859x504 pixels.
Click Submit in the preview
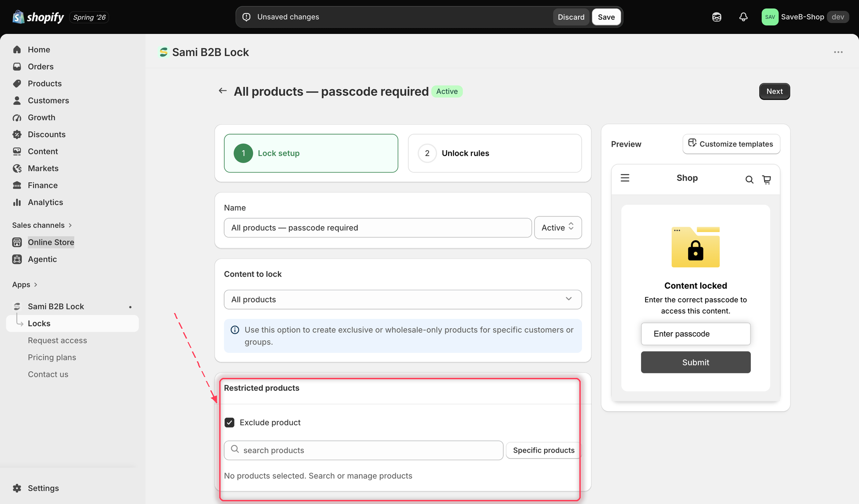(695, 362)
